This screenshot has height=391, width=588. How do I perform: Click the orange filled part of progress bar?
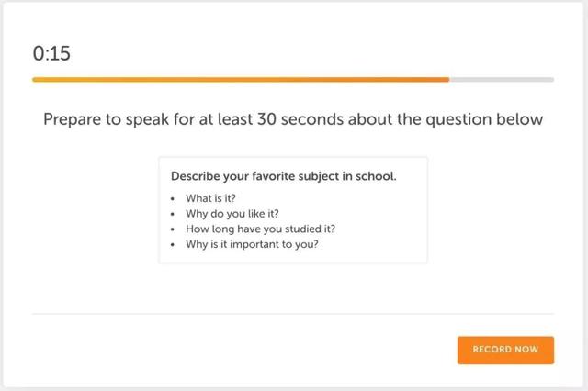(x=239, y=80)
